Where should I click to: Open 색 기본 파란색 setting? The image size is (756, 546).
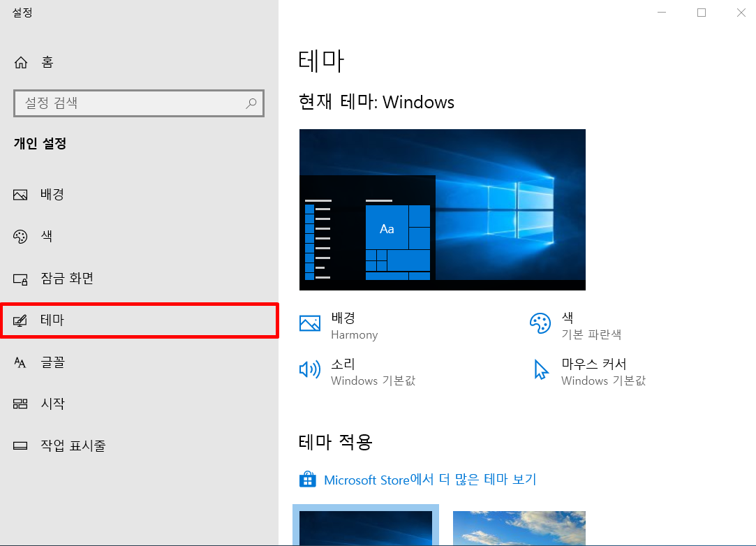coord(591,326)
